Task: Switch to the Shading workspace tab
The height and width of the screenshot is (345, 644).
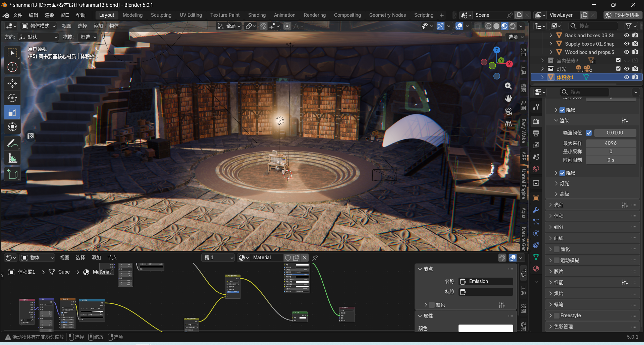Action: [257, 15]
